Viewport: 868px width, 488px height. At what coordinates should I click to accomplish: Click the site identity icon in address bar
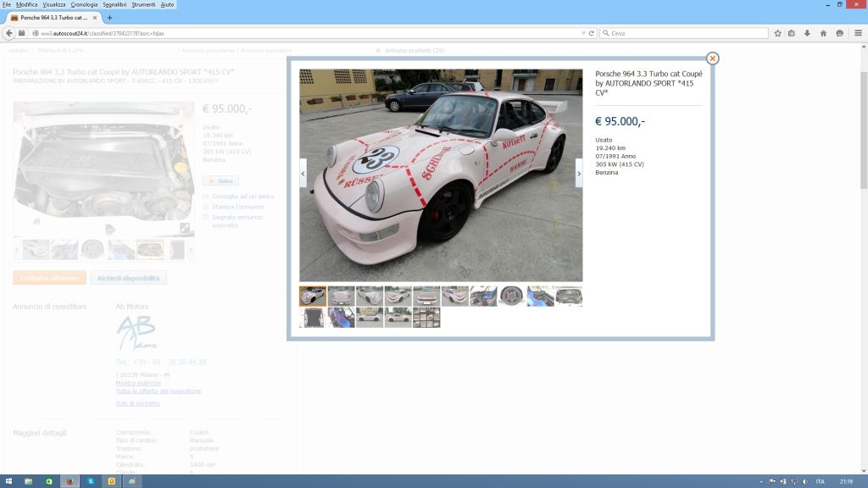click(x=36, y=33)
